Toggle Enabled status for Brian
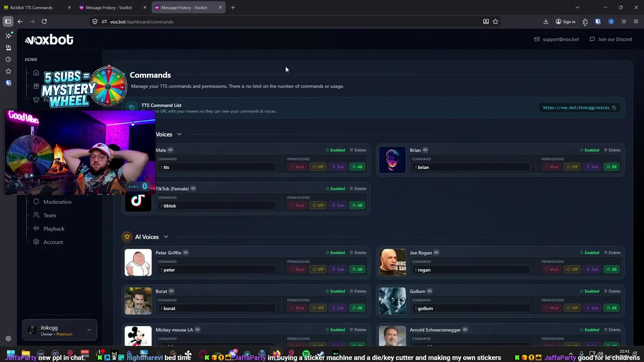 [x=590, y=150]
